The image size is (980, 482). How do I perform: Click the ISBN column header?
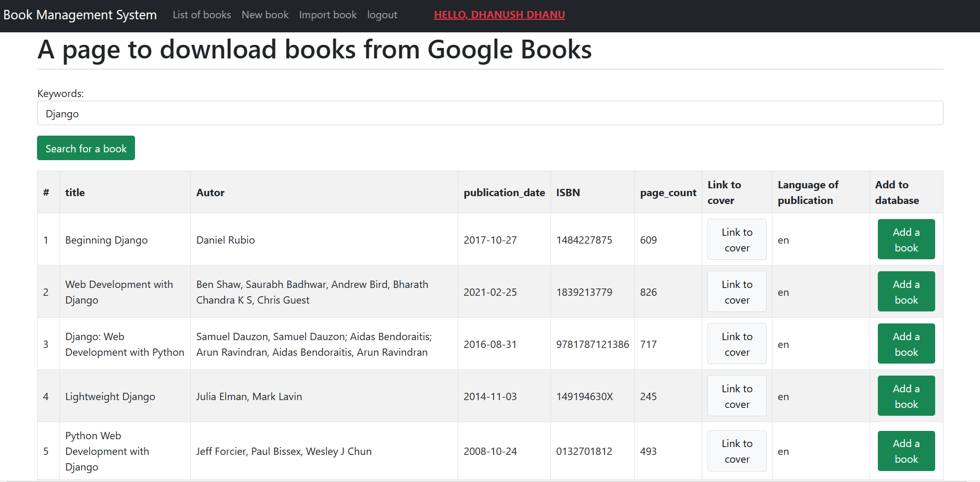(x=568, y=192)
